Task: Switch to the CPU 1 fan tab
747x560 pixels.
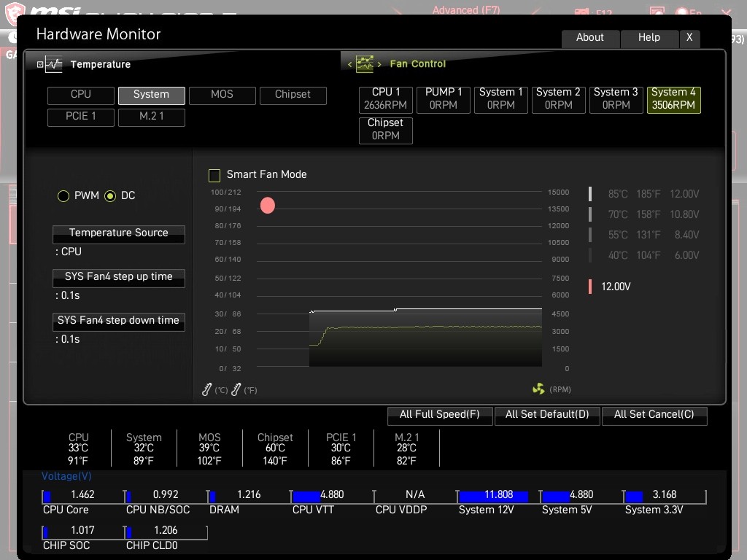Action: pyautogui.click(x=386, y=98)
